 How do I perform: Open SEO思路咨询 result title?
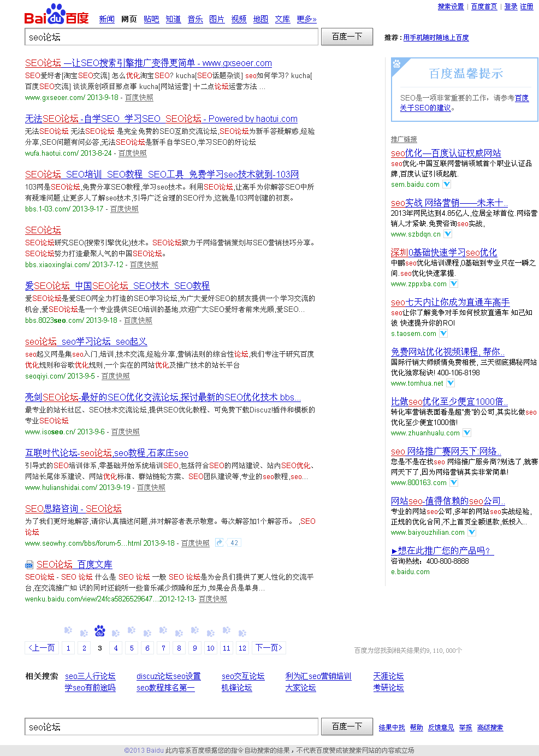73,509
